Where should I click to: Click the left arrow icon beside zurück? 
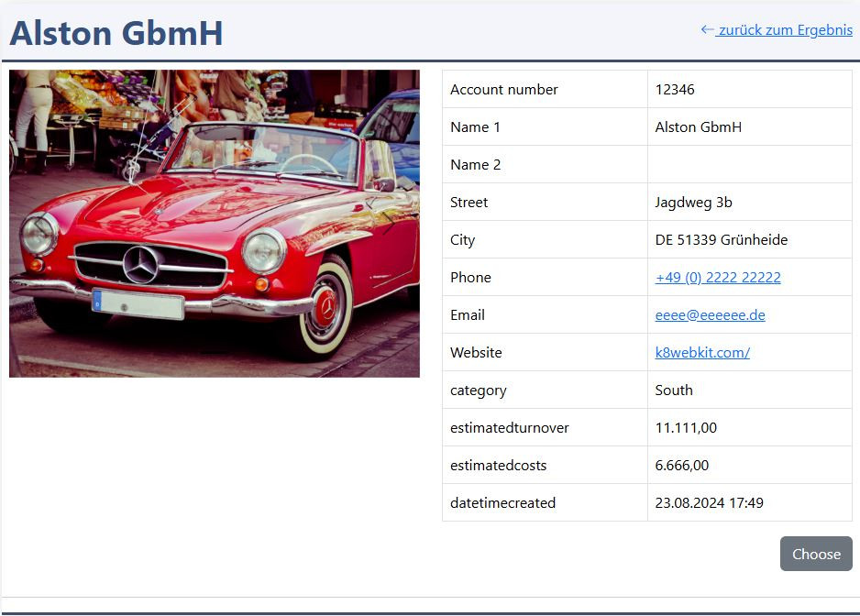pyautogui.click(x=707, y=29)
